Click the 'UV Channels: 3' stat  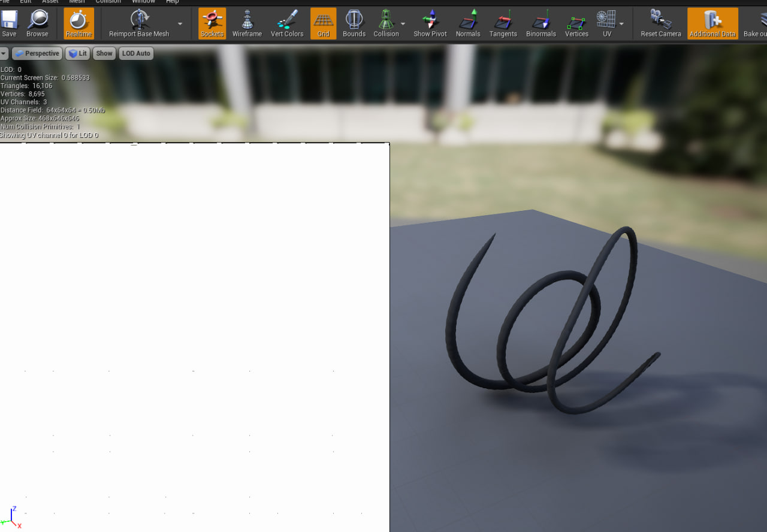[x=24, y=102]
